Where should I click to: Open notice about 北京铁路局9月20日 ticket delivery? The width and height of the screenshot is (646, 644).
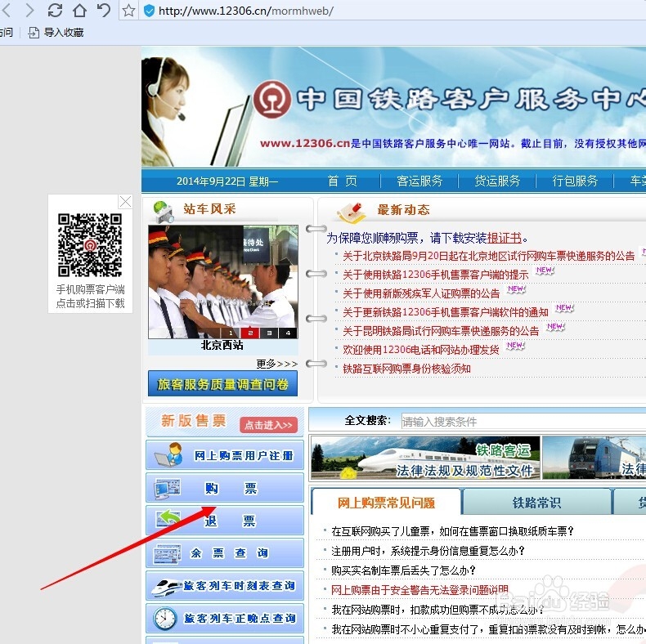tap(489, 256)
